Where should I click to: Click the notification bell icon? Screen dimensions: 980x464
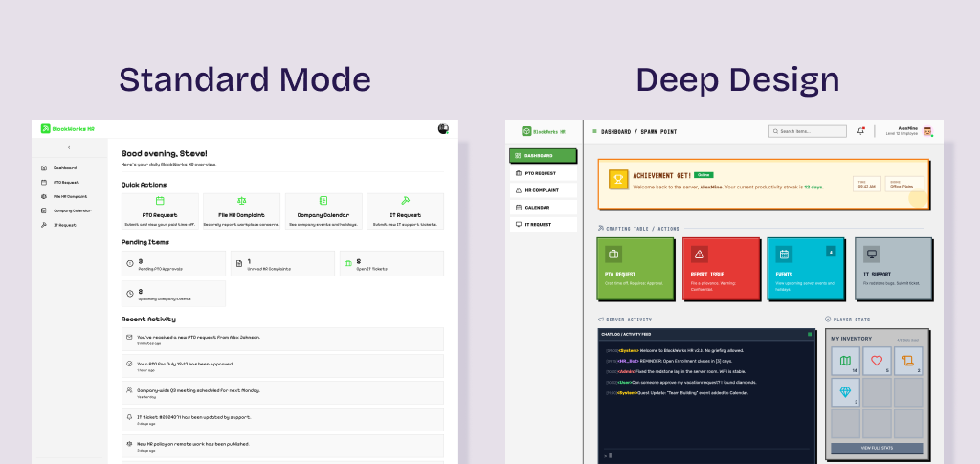coord(860,131)
